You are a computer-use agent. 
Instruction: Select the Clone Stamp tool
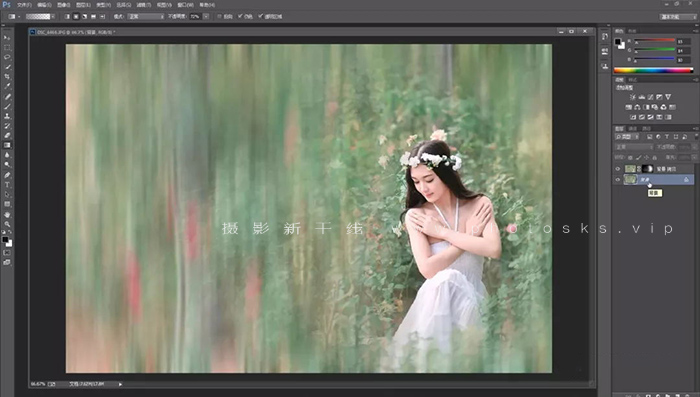[x=7, y=116]
